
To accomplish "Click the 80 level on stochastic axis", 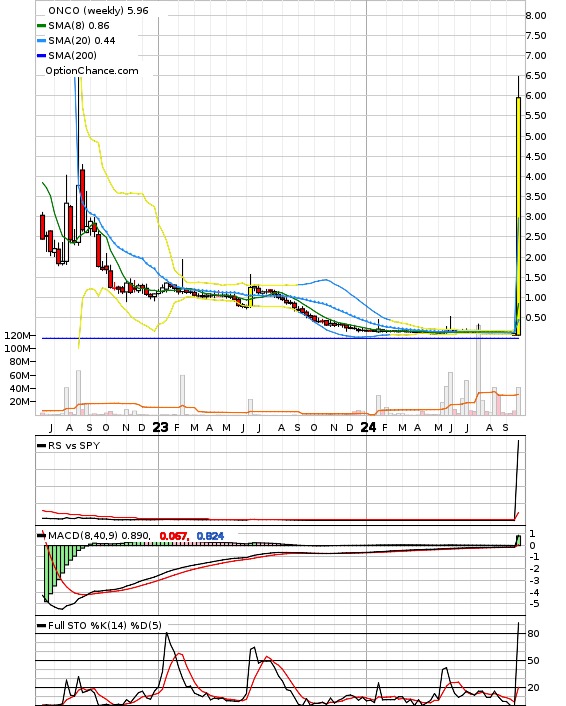I will coord(534,634).
